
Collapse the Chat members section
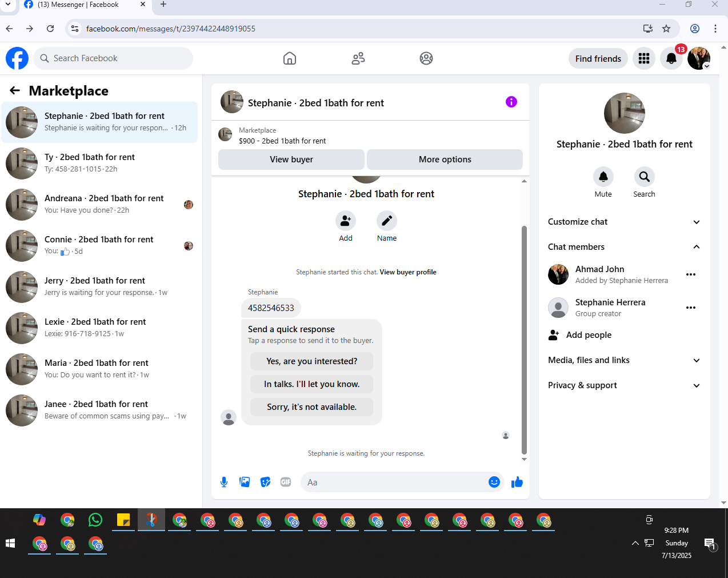pyautogui.click(x=624, y=247)
